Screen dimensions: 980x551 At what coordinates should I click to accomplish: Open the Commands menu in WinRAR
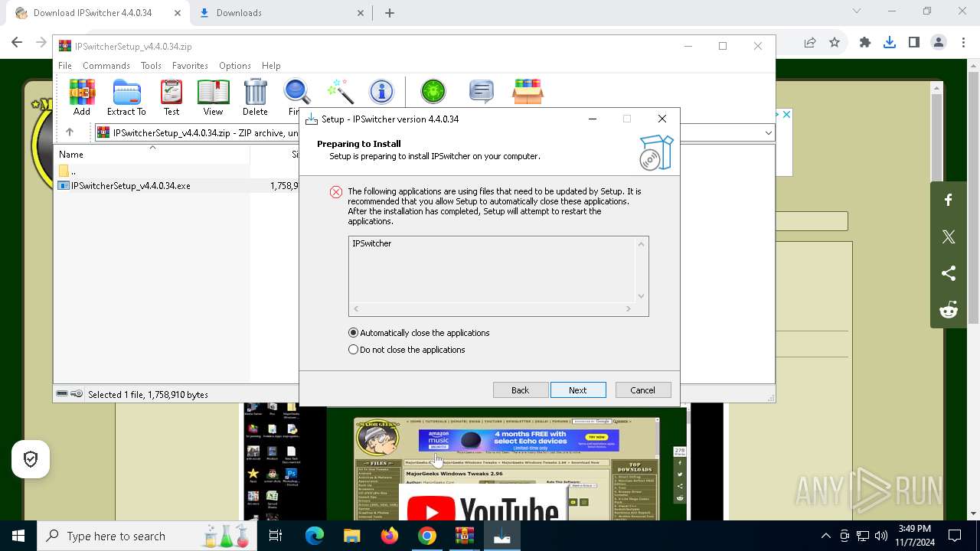[106, 66]
